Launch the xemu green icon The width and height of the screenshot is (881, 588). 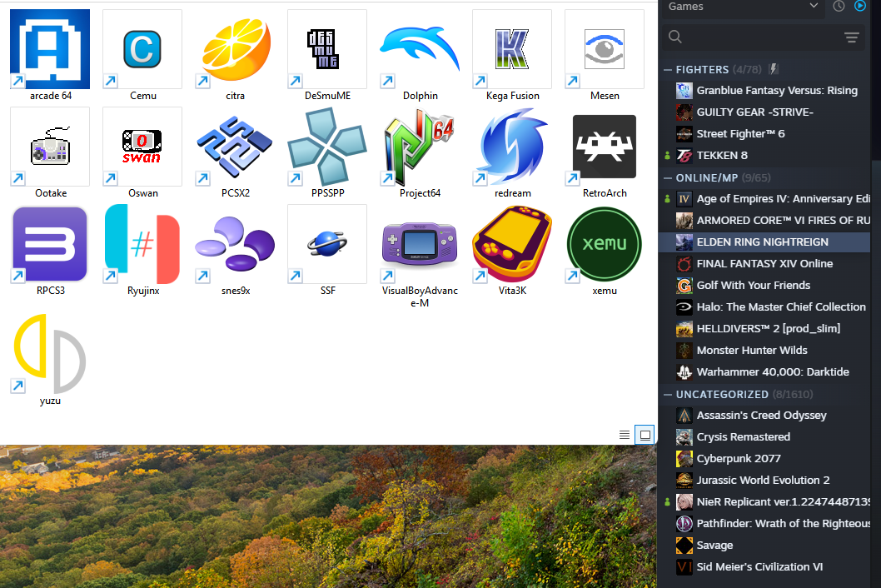(x=605, y=244)
